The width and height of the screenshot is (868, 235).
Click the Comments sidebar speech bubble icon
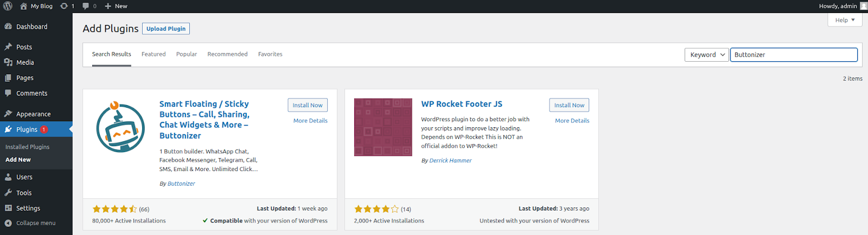(x=8, y=93)
